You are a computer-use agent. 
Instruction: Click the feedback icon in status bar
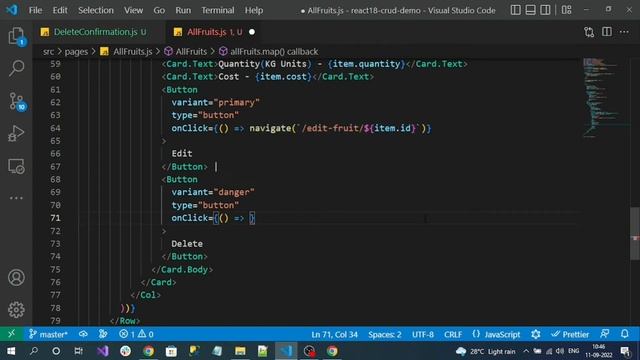tap(605, 334)
